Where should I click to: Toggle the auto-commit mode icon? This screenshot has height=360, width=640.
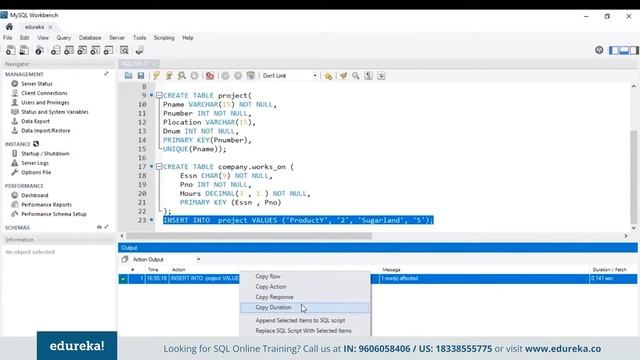pyautogui.click(x=251, y=76)
